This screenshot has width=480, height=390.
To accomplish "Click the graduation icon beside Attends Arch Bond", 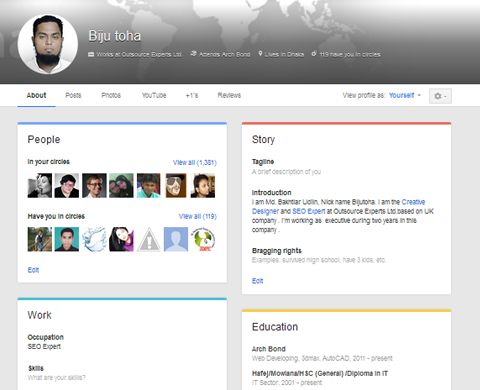I will click(x=193, y=54).
